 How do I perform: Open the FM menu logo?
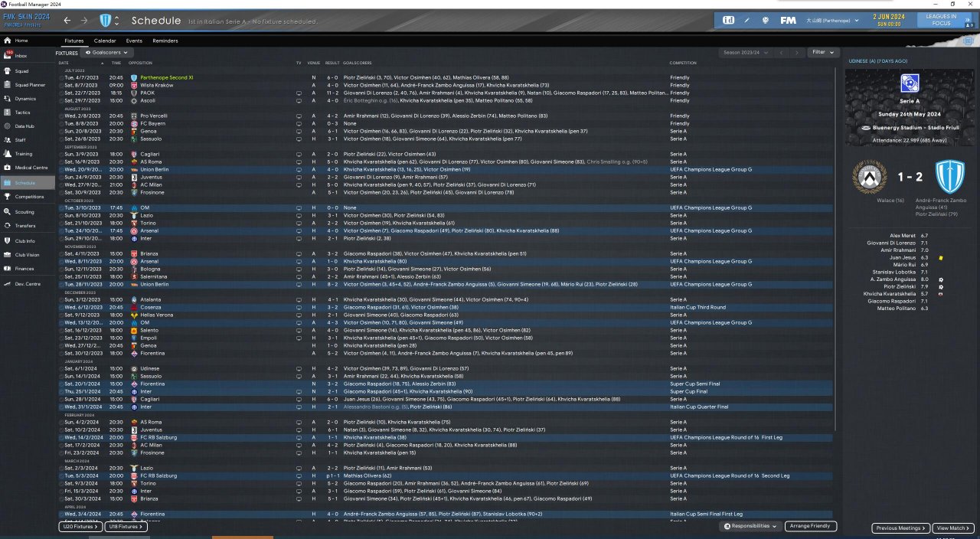[788, 20]
